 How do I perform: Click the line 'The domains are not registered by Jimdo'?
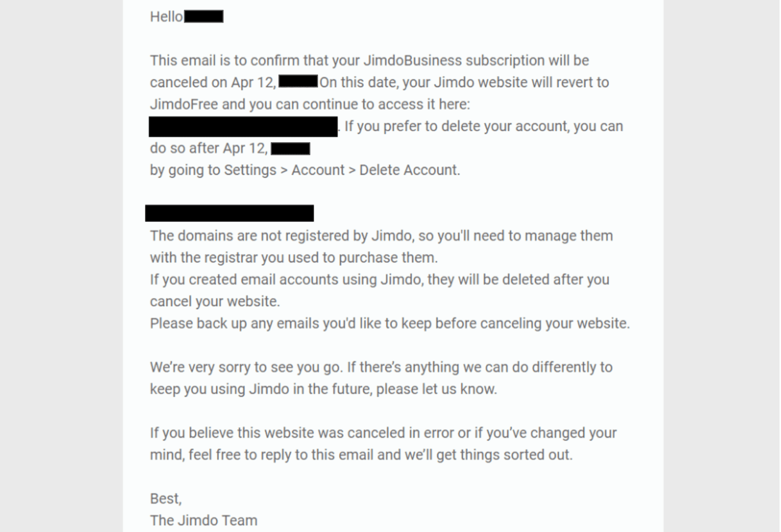(x=382, y=236)
